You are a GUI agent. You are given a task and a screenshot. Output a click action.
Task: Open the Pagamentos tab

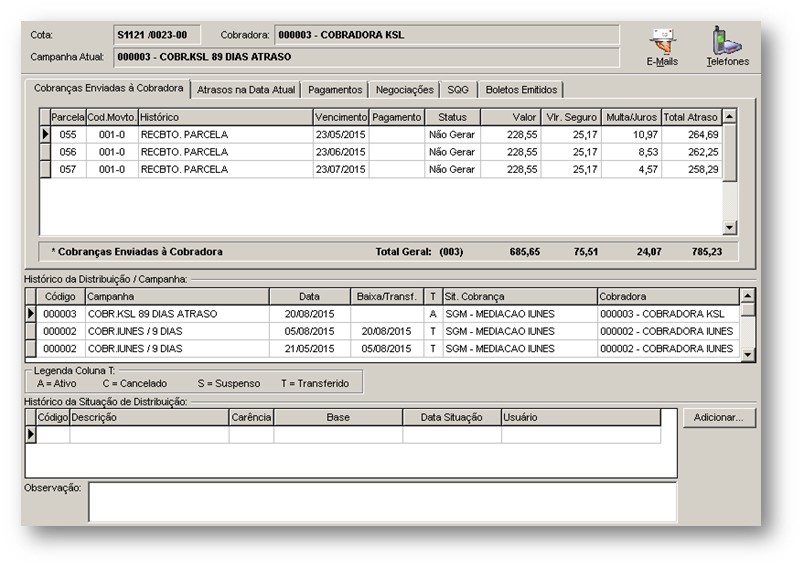(335, 90)
